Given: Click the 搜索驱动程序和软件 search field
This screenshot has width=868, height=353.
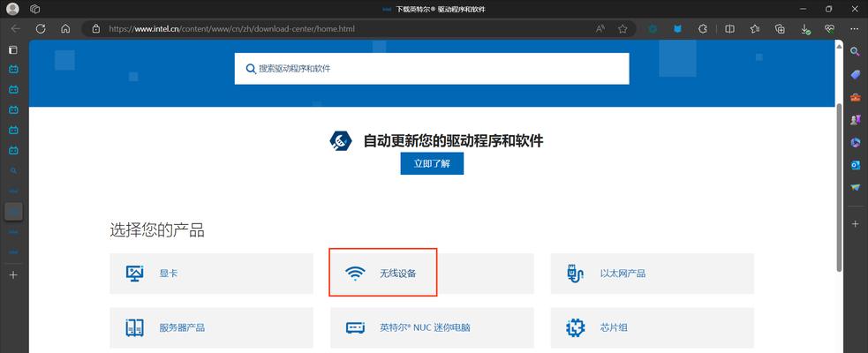Looking at the screenshot, I should pyautogui.click(x=432, y=69).
